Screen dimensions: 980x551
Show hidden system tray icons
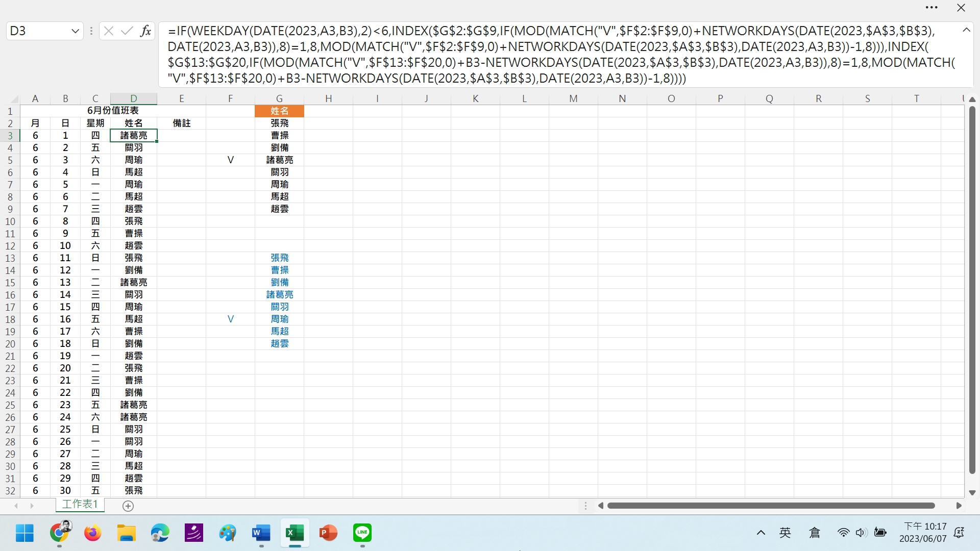[761, 533]
